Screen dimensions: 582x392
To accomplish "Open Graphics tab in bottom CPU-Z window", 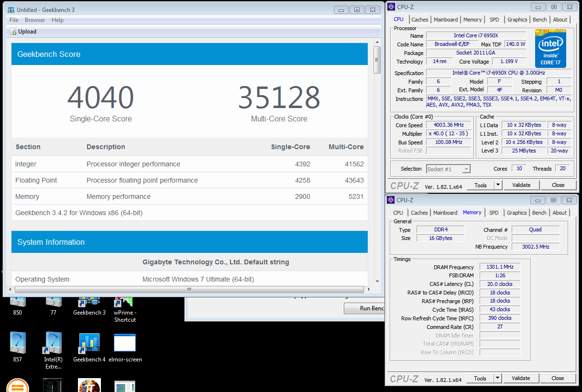I will coord(517,213).
